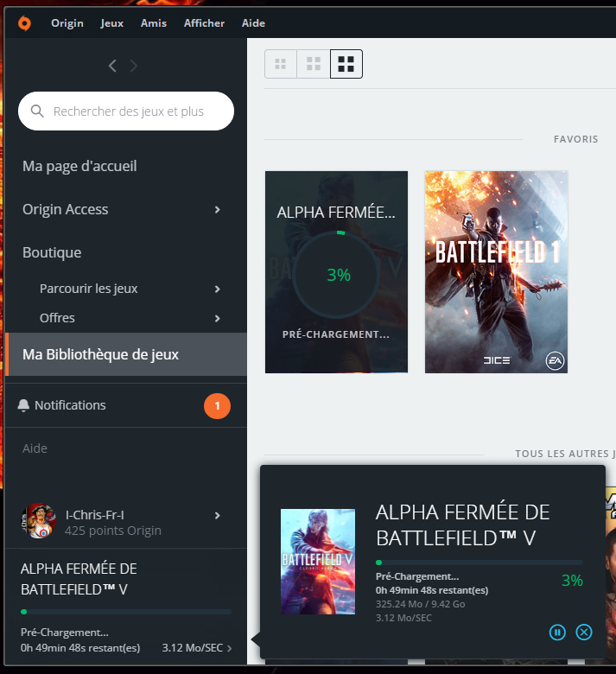Click the 3% circular progress indicator
This screenshot has height=674, width=616.
coord(337,275)
